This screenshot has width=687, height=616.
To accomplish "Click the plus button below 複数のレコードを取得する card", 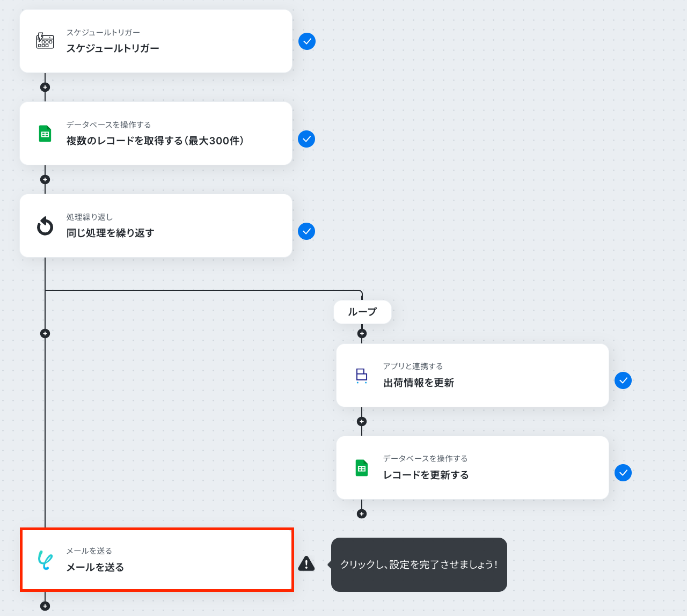I will click(45, 179).
